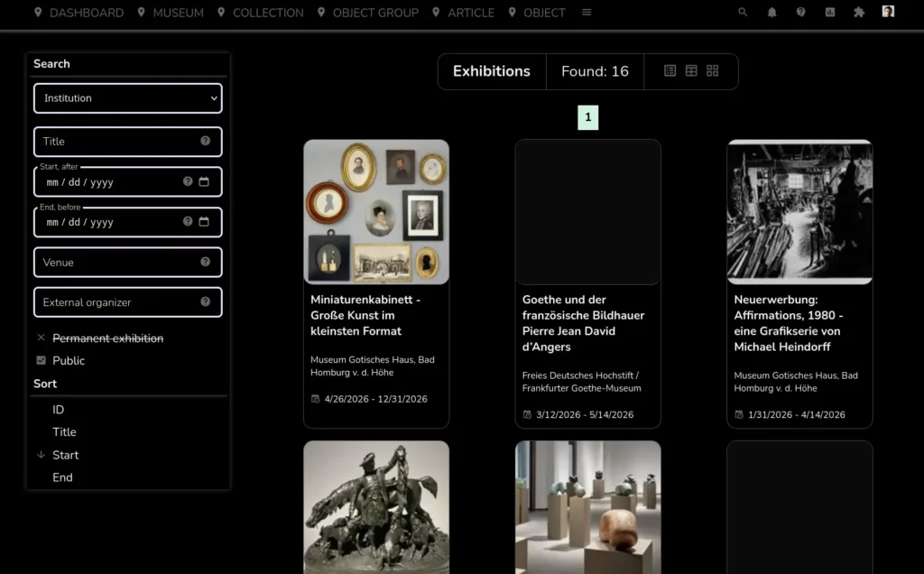Open Miniaturenkabinett exhibition title

point(365,315)
